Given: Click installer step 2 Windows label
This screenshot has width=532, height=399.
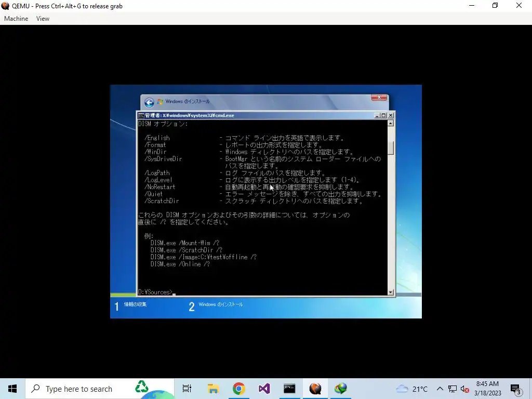Looking at the screenshot, I should pyautogui.click(x=220, y=304).
